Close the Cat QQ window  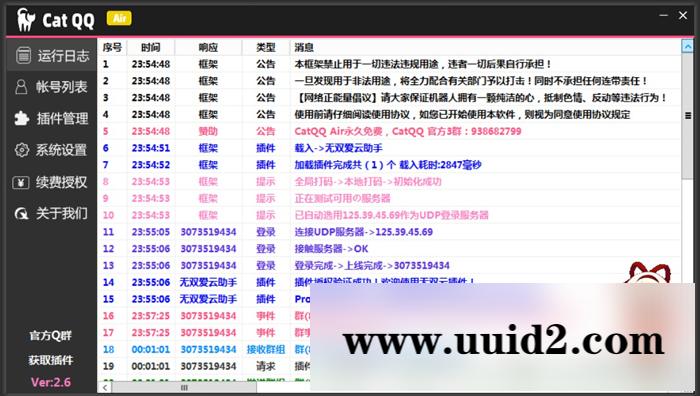point(683,15)
